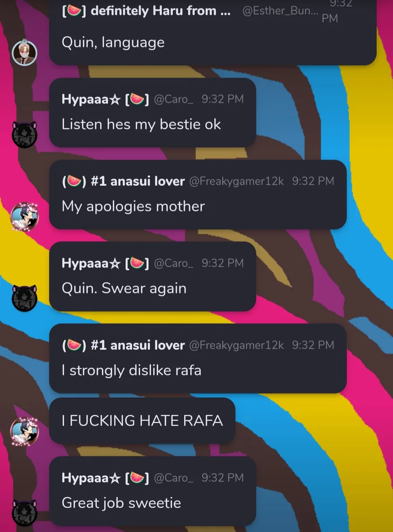Click 9:32 PM timestamp above "Great job sweetie"

pyautogui.click(x=223, y=478)
